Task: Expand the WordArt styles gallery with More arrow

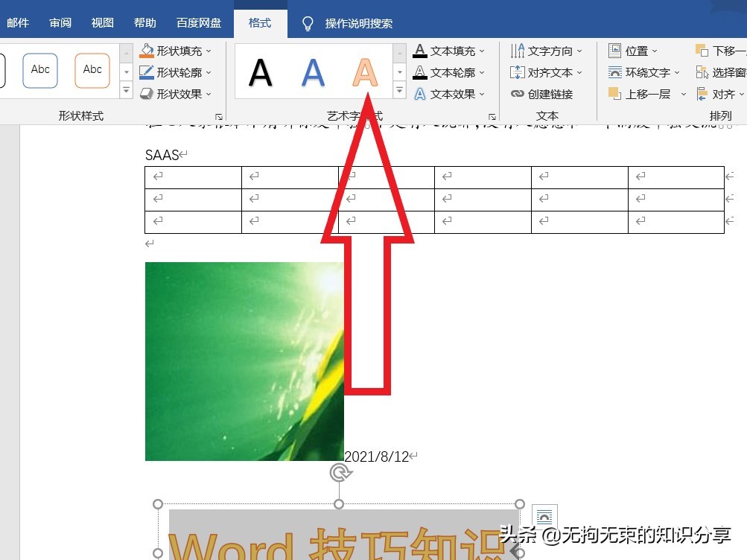Action: coord(399,89)
